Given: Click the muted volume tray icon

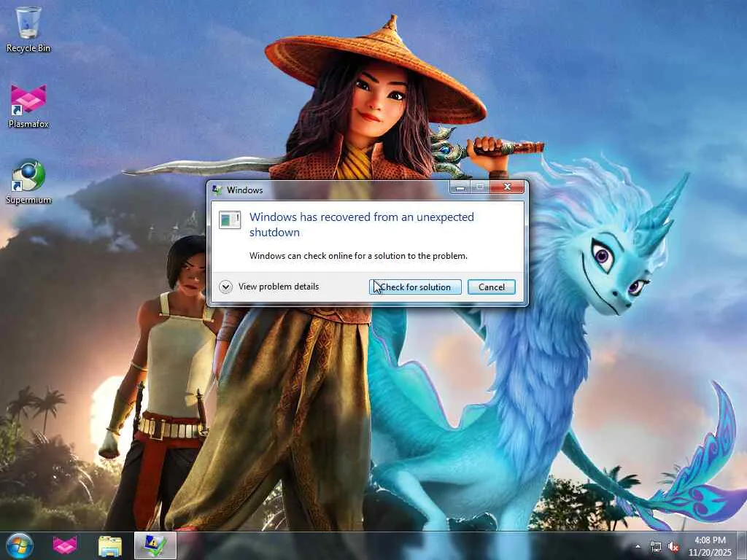Looking at the screenshot, I should point(673,547).
